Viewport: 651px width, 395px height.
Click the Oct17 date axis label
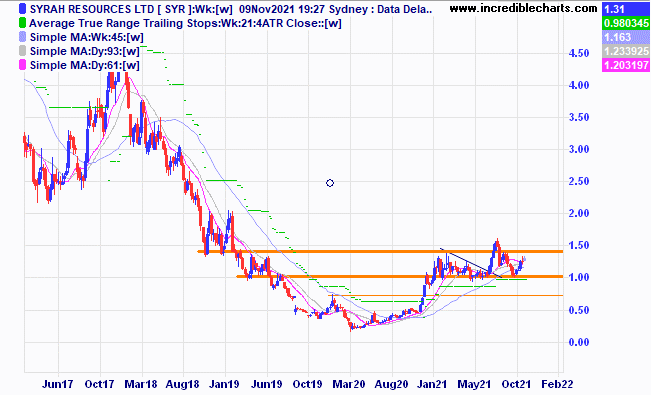click(100, 384)
